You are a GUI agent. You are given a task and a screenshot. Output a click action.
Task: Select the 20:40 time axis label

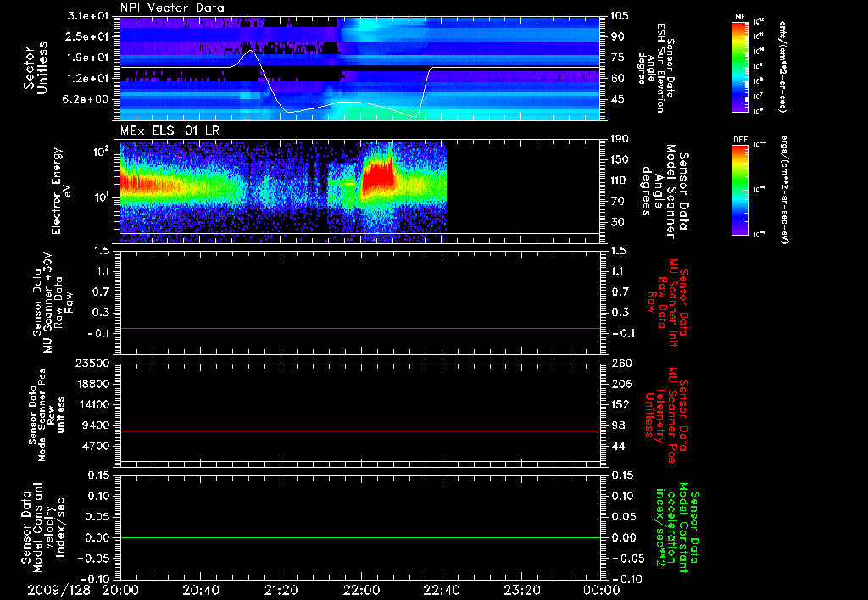click(x=200, y=590)
